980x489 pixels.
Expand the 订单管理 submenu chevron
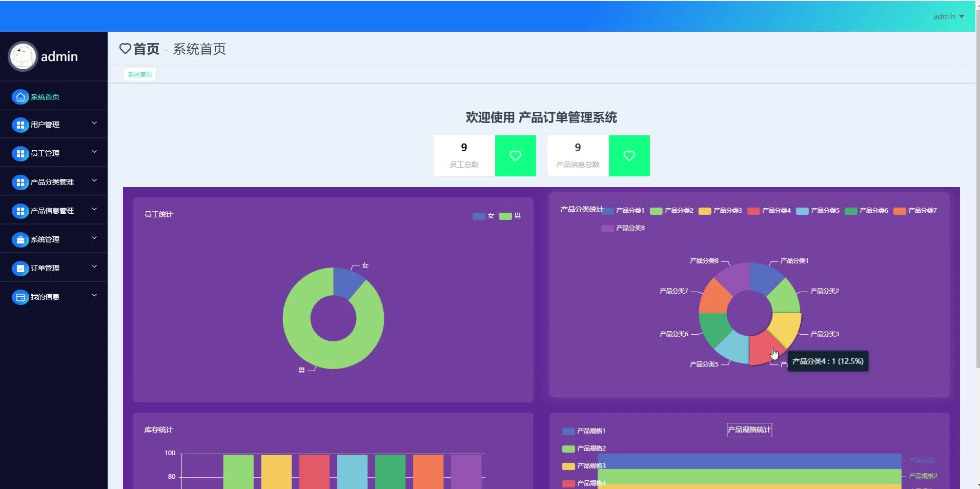[94, 267]
